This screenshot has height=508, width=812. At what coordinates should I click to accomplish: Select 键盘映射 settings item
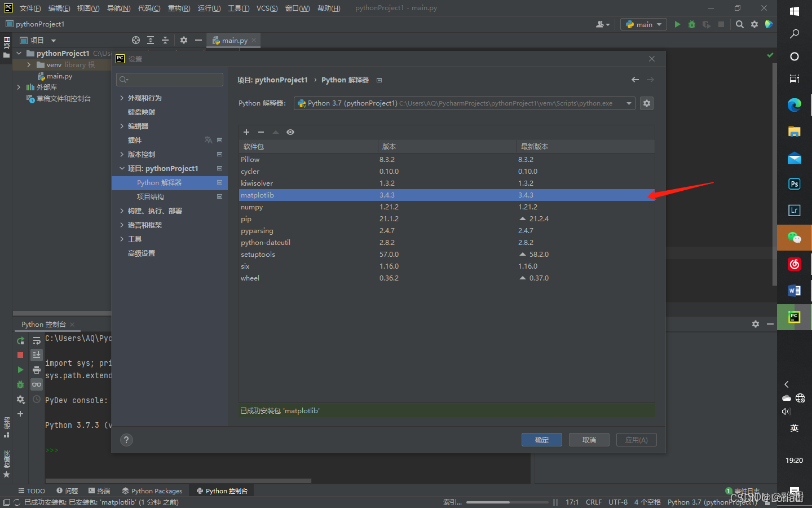142,112
